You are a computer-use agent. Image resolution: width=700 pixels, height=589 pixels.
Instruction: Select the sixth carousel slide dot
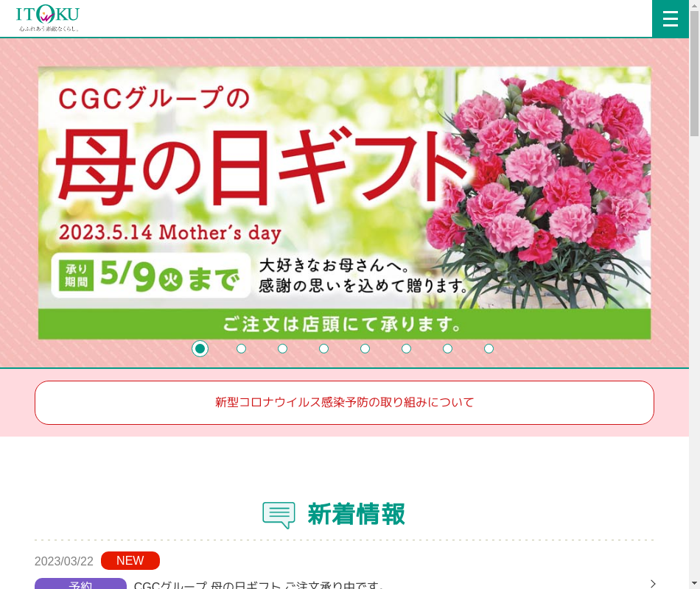pos(406,348)
